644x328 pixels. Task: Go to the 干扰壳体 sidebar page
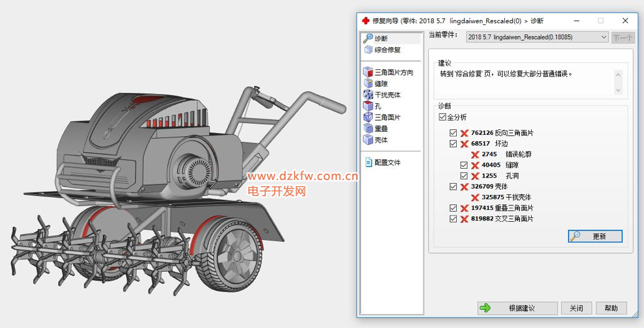(x=387, y=95)
